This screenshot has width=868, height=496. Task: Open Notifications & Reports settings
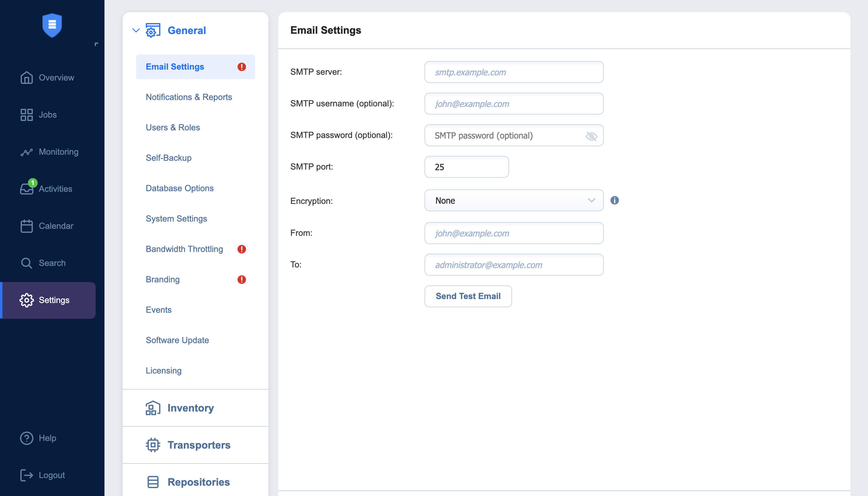(189, 97)
